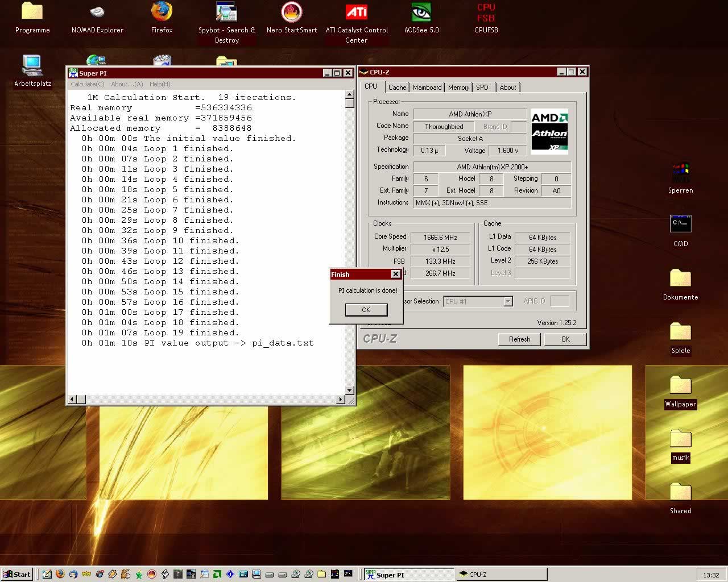Click AMD Athlon XP logo in CPU-Z

[549, 132]
